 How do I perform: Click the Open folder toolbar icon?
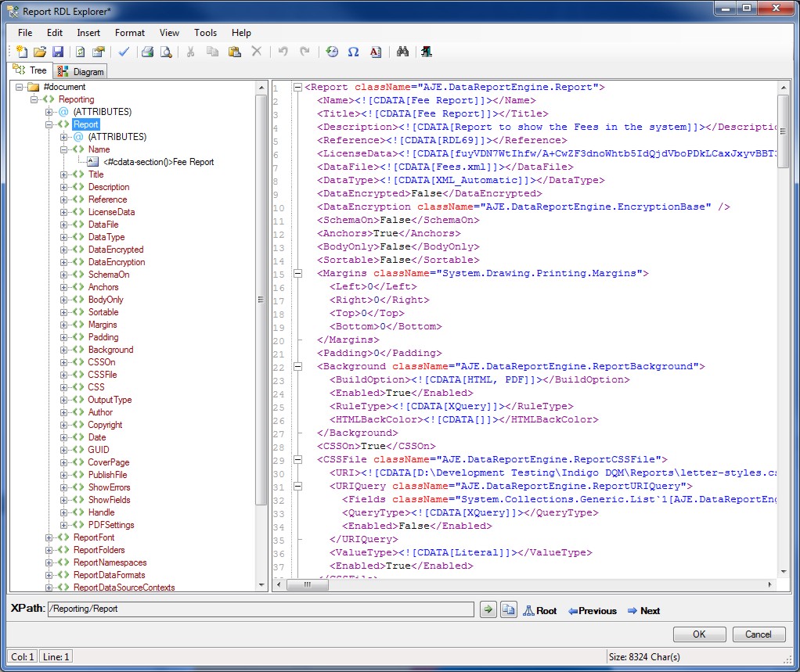pyautogui.click(x=39, y=52)
